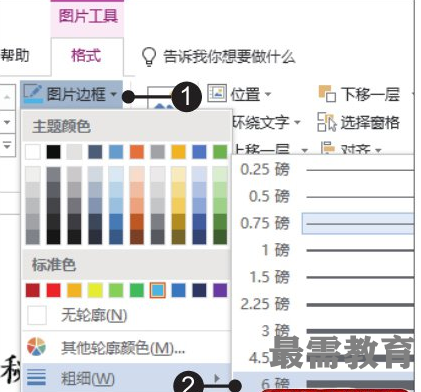Expand the 粗细 submenu arrow
The height and width of the screenshot is (392, 421).
[x=217, y=378]
